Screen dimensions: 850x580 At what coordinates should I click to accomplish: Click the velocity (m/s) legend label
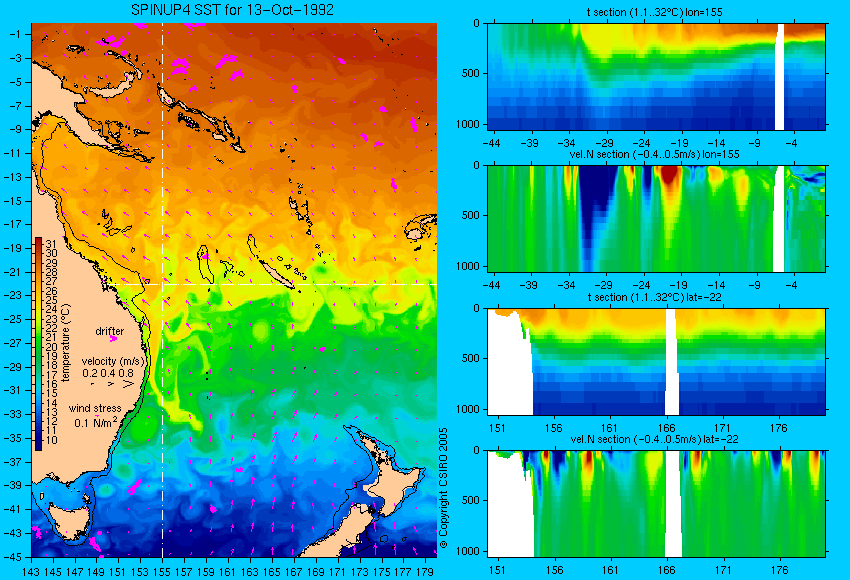(113, 361)
